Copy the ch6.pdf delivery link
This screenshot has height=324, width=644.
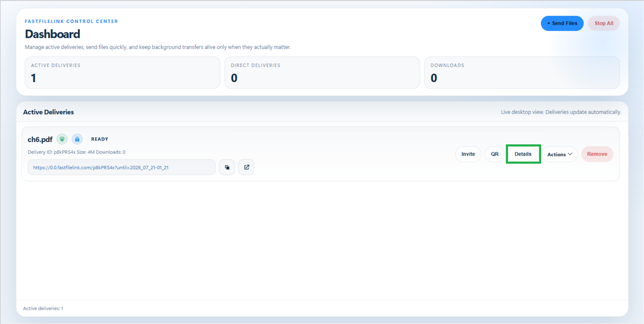[227, 167]
